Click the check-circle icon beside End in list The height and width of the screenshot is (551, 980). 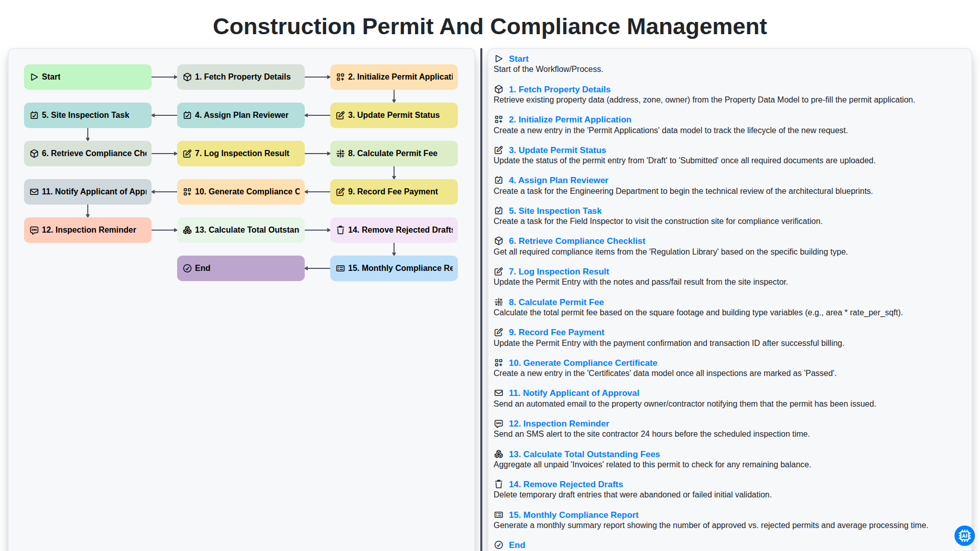pos(499,545)
